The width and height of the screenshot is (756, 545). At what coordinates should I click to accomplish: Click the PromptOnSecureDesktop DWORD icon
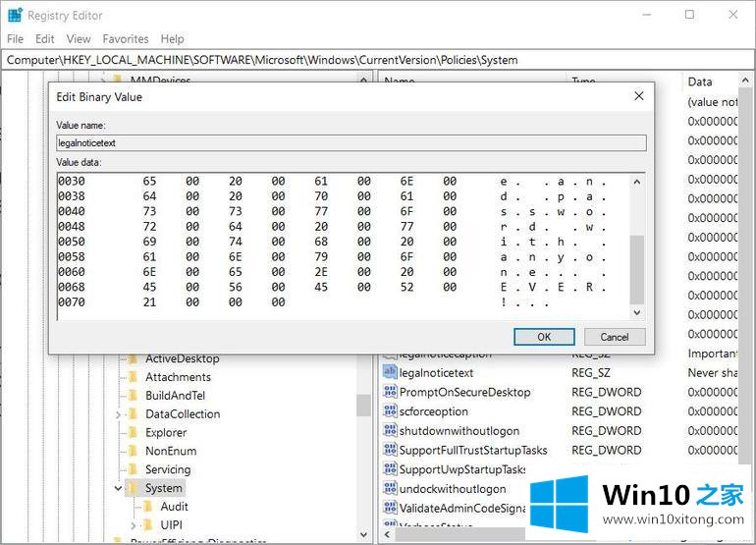tap(390, 392)
